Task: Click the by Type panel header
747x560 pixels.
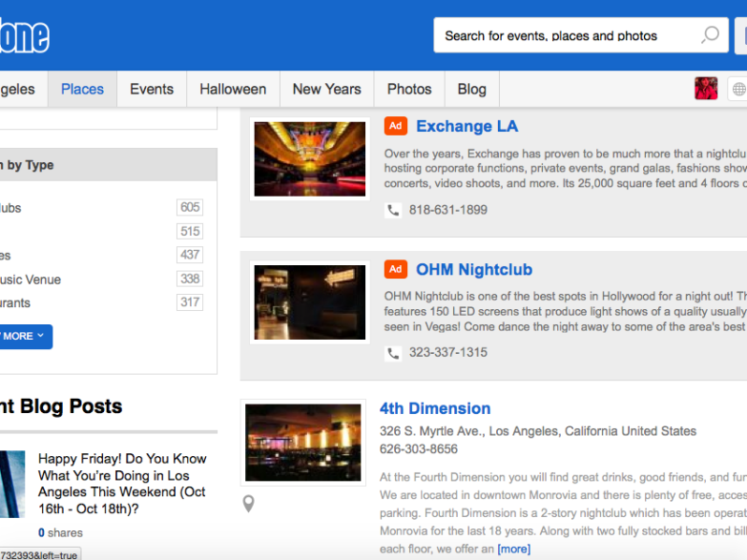Action: (109, 165)
